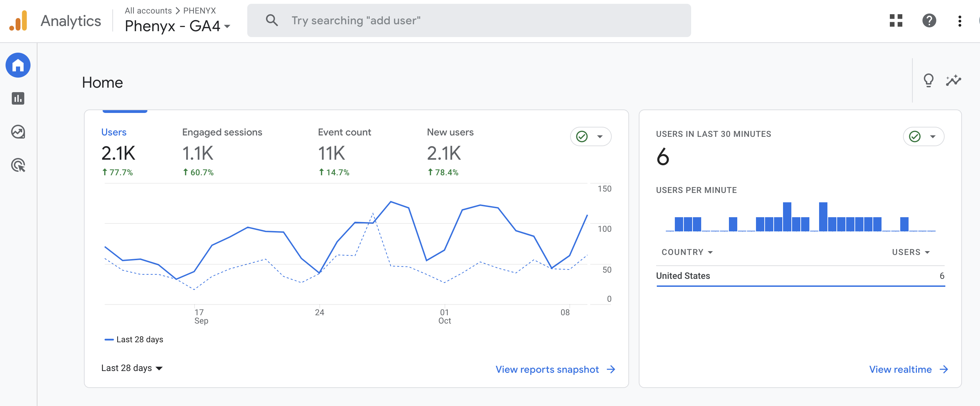Open the Explore icon in sidebar
This screenshot has height=406, width=980.
click(x=18, y=132)
